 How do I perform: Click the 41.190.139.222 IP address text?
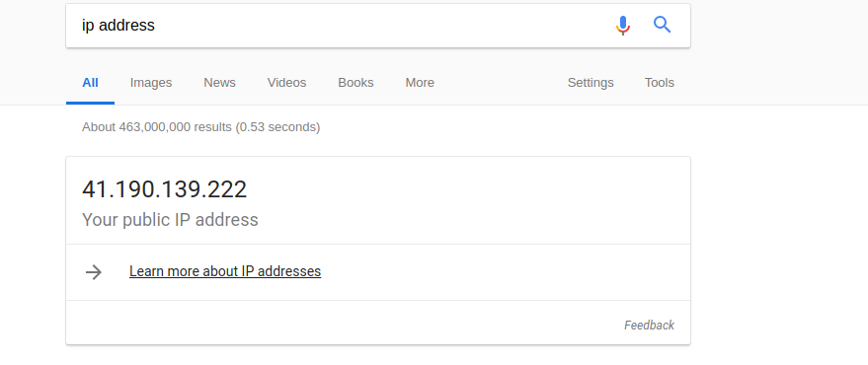(x=164, y=189)
